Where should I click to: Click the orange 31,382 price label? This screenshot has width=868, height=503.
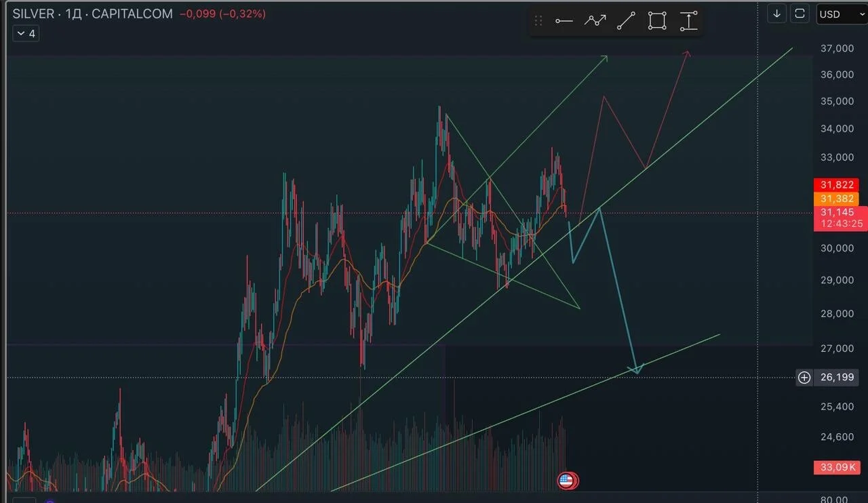(836, 199)
